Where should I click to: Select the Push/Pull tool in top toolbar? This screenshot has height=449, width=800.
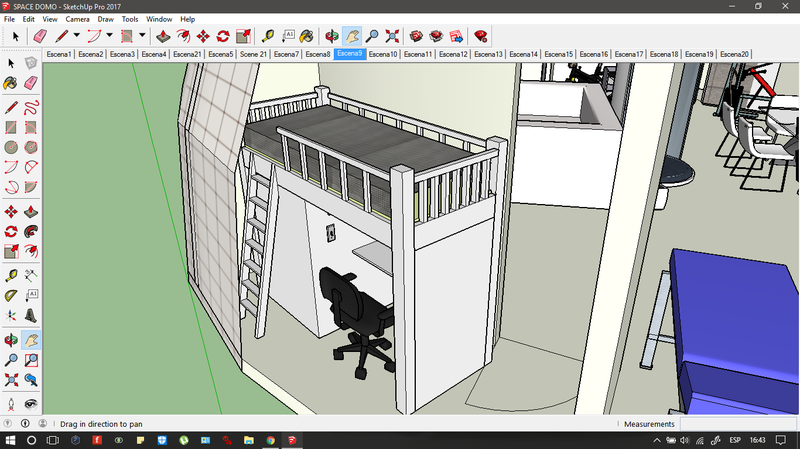(x=162, y=36)
